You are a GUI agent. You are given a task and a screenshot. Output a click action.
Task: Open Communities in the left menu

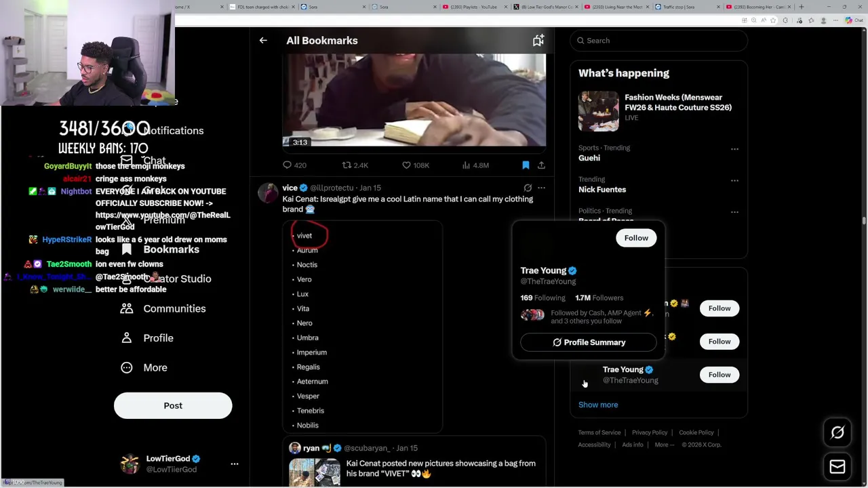point(174,308)
